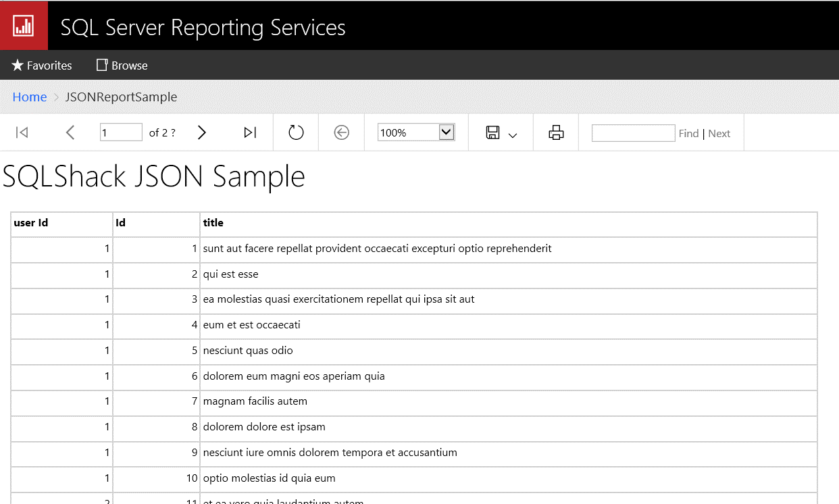Image resolution: width=839 pixels, height=504 pixels.
Task: Open Favorites in the navigation bar
Action: click(x=42, y=66)
